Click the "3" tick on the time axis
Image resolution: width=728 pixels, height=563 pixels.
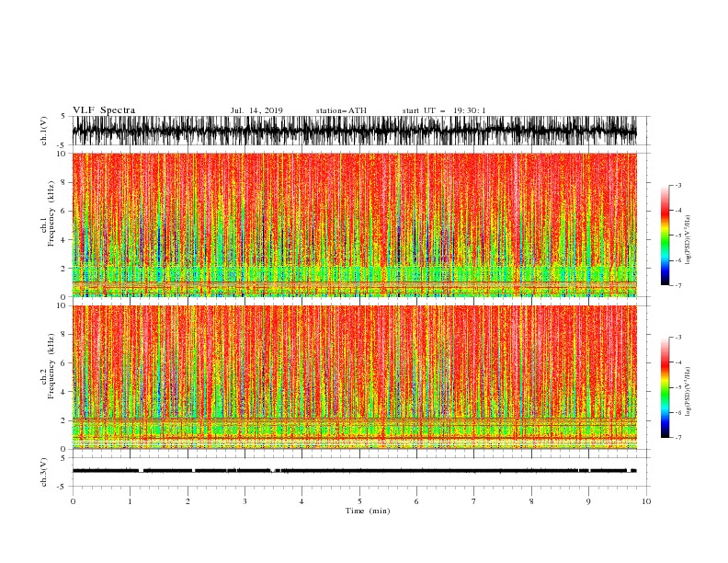(x=245, y=501)
